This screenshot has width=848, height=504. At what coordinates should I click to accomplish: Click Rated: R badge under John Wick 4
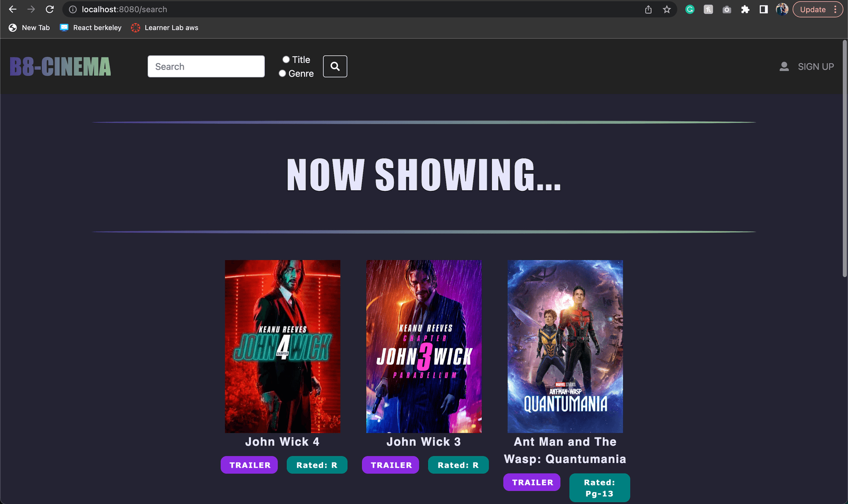317,465
